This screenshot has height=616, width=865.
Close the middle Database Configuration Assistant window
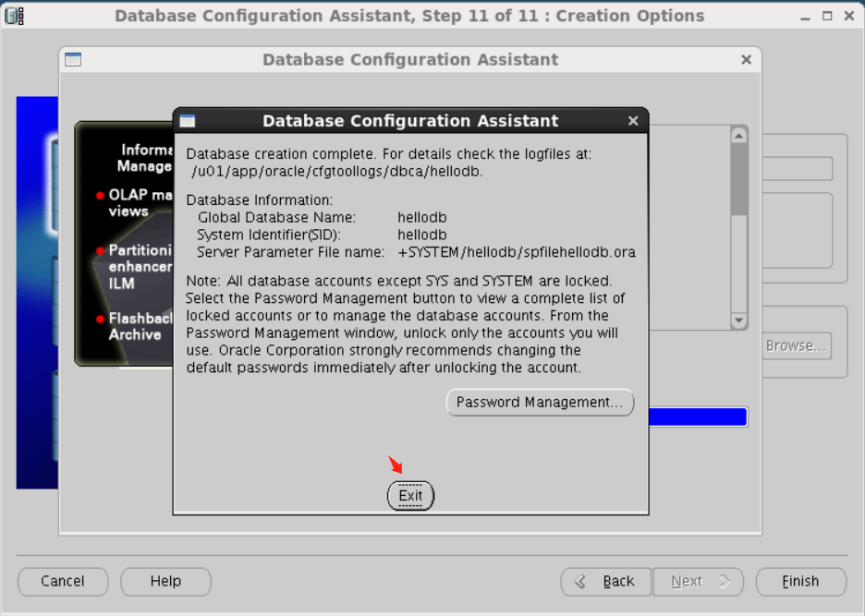tap(746, 59)
